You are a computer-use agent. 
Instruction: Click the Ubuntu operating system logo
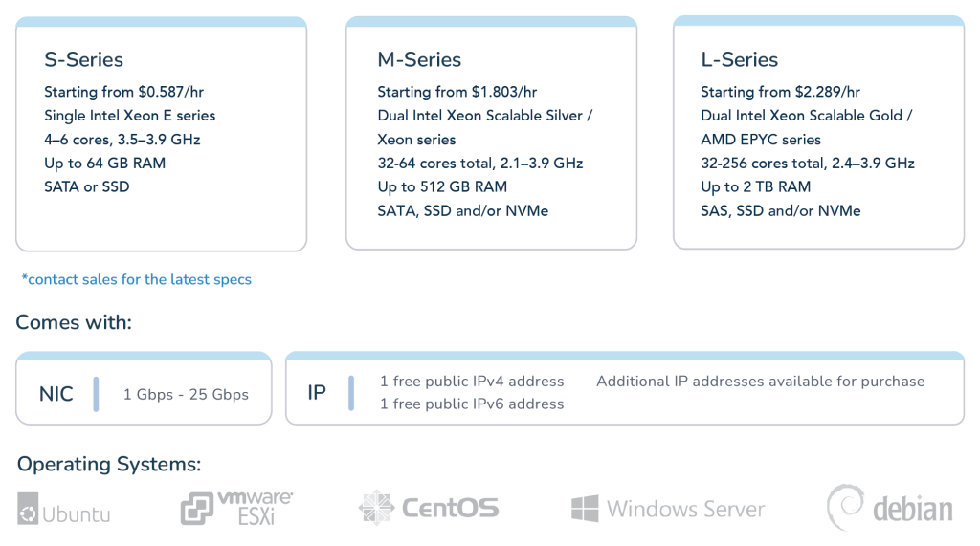64,509
